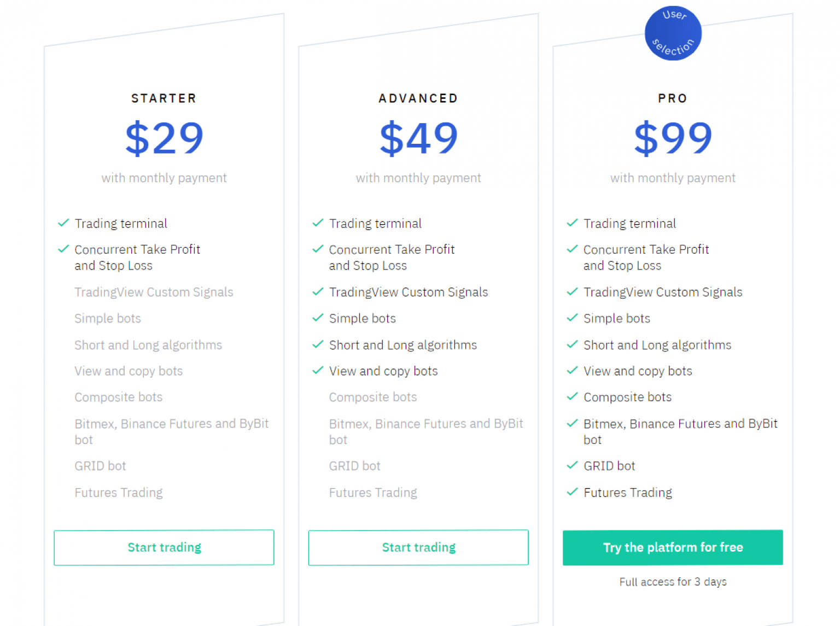Click the checkmark next to Pro's Futures Trading
Image resolution: width=840 pixels, height=626 pixels.
(x=572, y=492)
